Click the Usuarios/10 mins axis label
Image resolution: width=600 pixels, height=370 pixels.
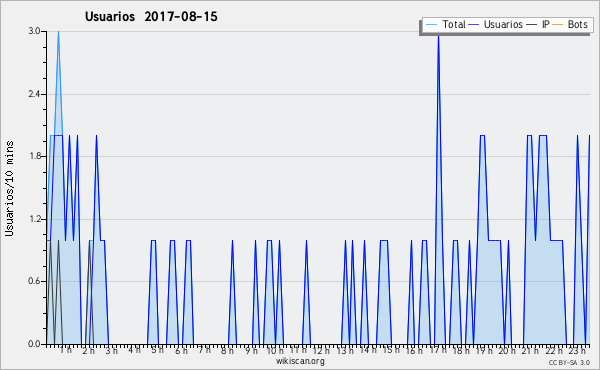(9, 188)
